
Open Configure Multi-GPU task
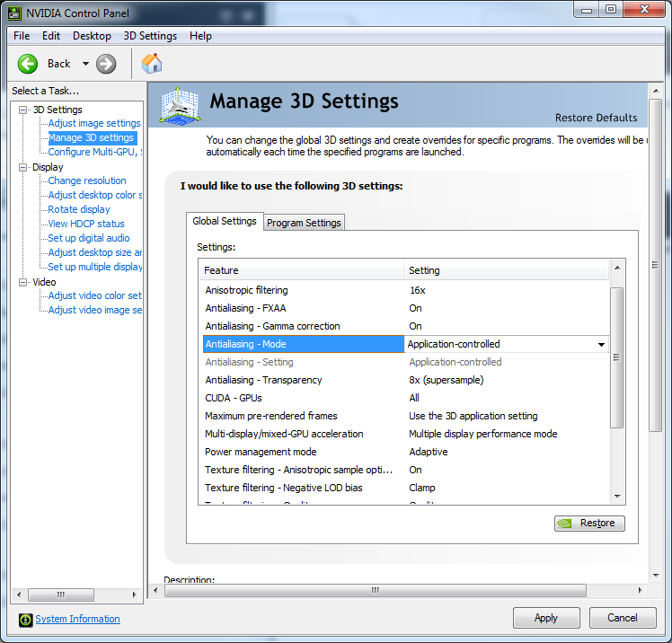pyautogui.click(x=94, y=152)
